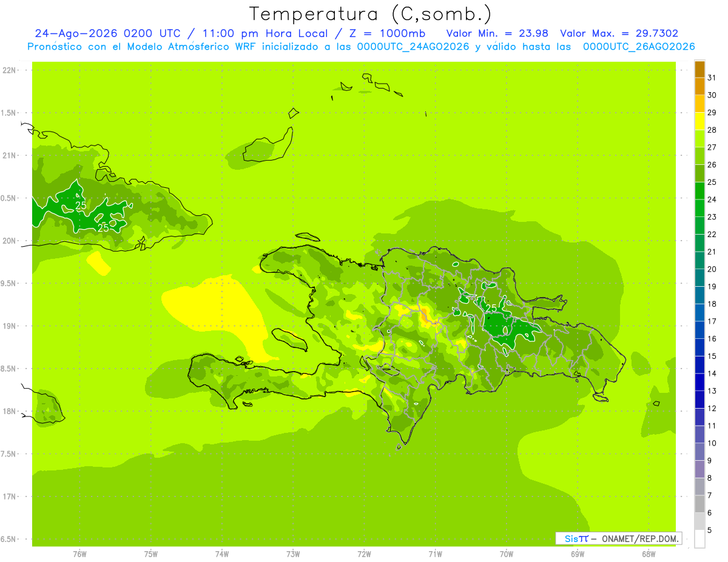Click the 'Temperatura (C,somb.)' chart title
Viewport: 728px width, 562px height.
pyautogui.click(x=371, y=14)
